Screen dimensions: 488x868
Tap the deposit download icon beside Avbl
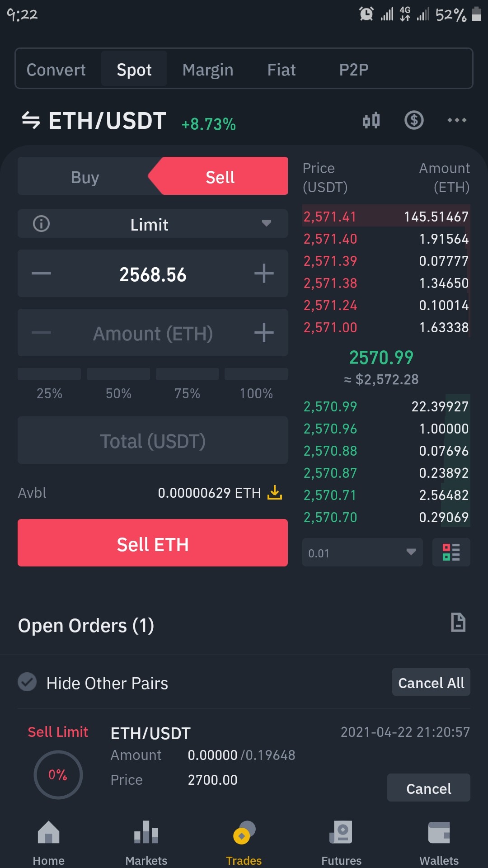275,492
